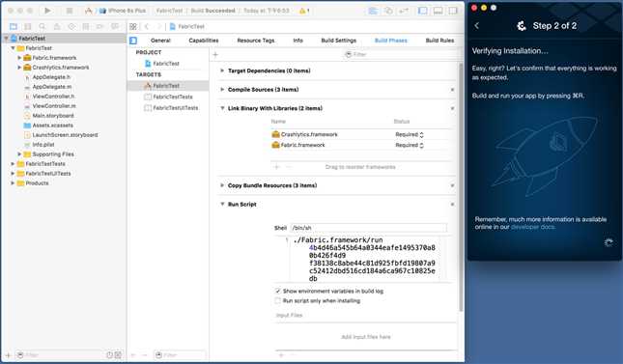Select FabricTest under PROJECT
Image resolution: width=623 pixels, height=364 pixels.
click(166, 64)
